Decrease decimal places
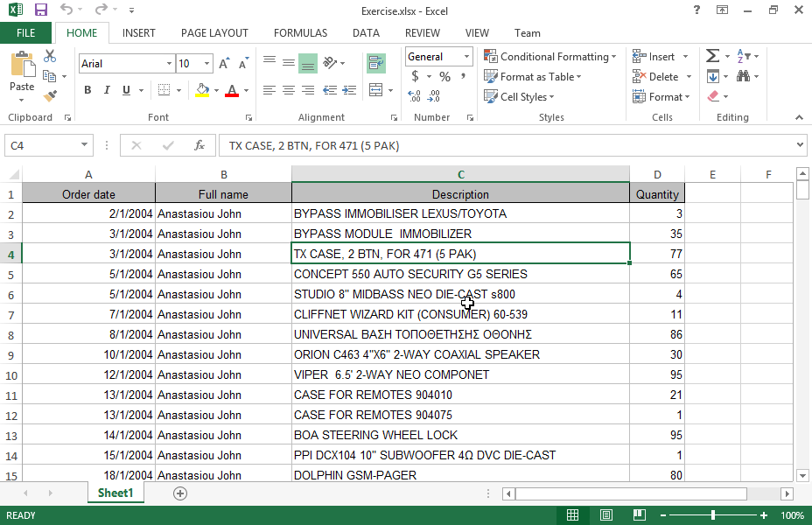 pyautogui.click(x=434, y=95)
